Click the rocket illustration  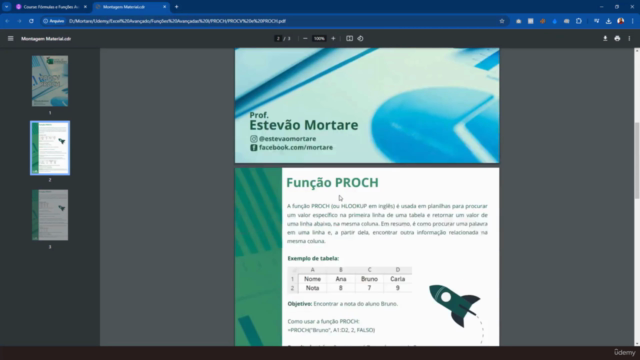pos(454,305)
